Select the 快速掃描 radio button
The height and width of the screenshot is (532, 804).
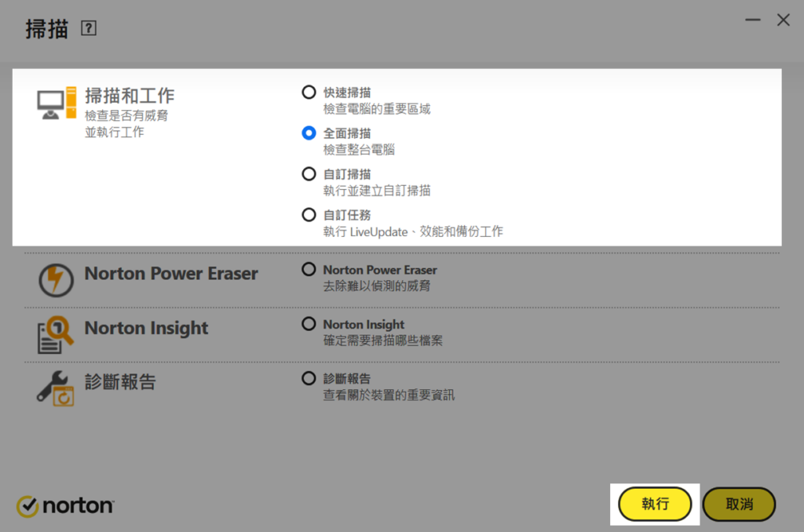309,93
